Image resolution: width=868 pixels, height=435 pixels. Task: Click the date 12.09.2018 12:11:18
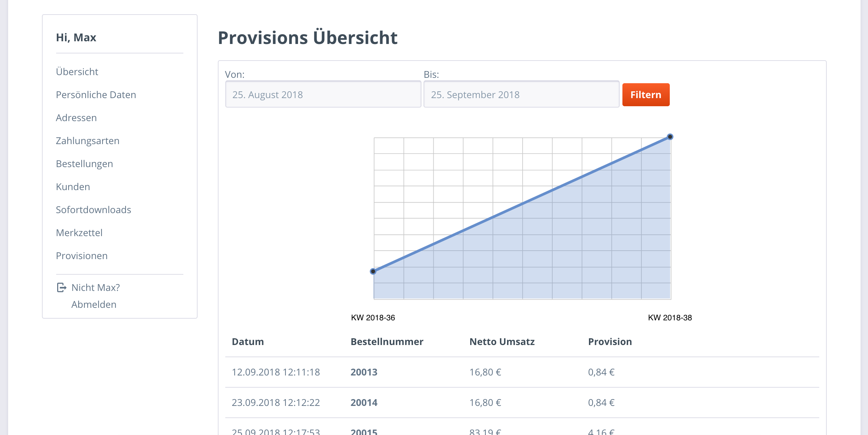pos(276,372)
